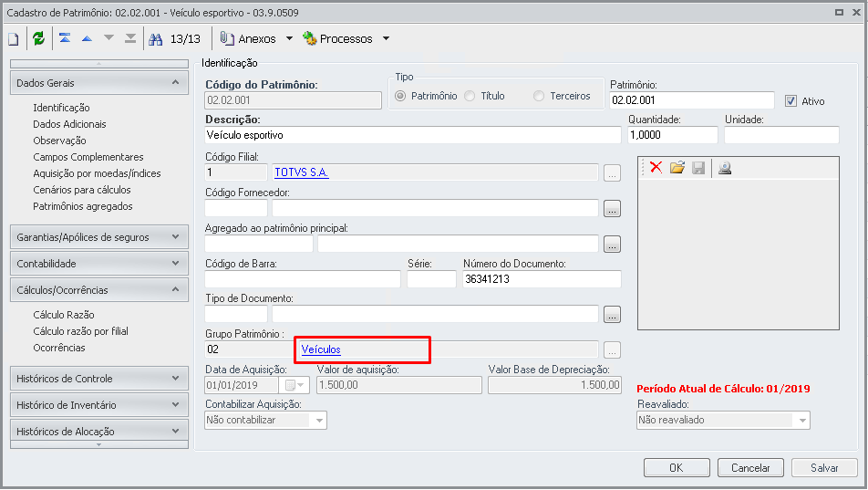Click the save image floppy icon
Viewport: 868px width, 490px height.
[698, 167]
